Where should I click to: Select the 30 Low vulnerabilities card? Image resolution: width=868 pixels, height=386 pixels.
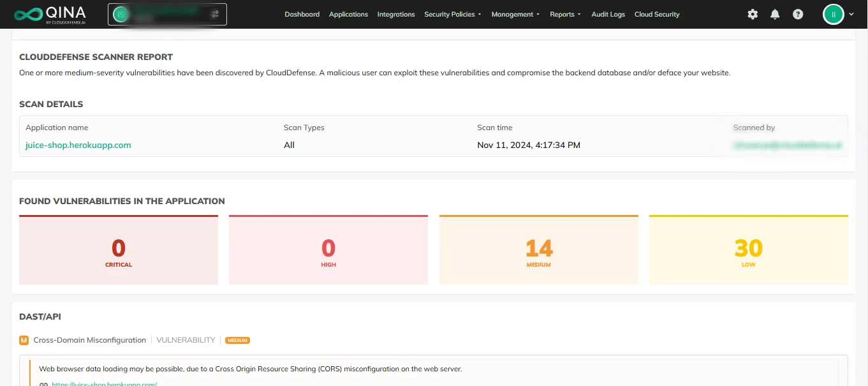(748, 250)
